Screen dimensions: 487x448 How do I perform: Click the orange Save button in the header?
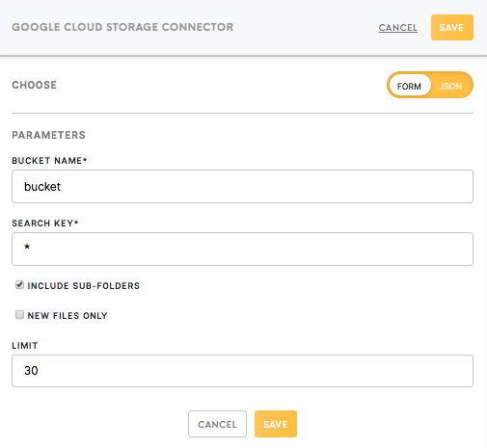click(x=452, y=27)
